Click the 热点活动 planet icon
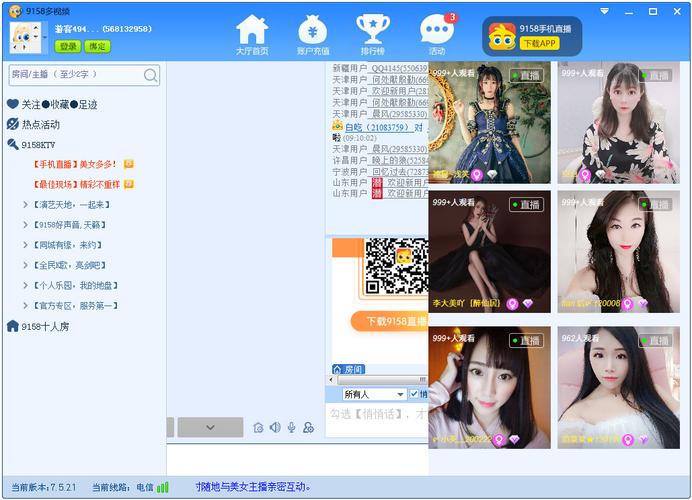692x500 pixels. tap(13, 124)
